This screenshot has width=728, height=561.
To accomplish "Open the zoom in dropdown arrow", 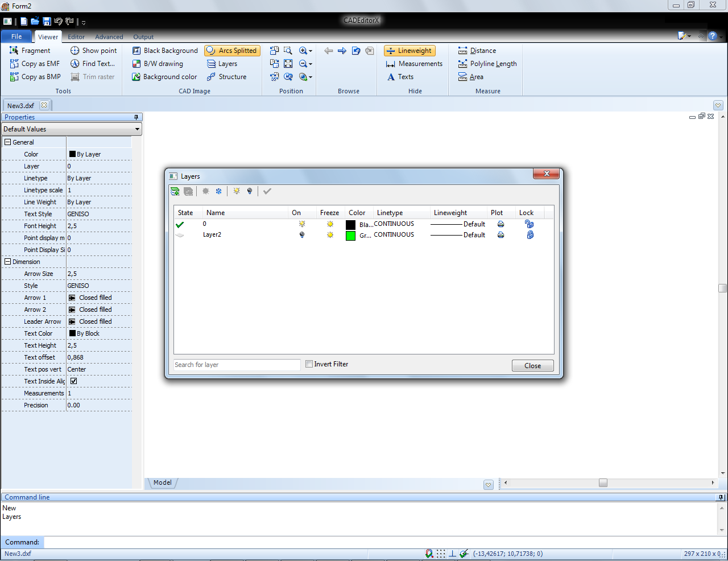I will [311, 51].
